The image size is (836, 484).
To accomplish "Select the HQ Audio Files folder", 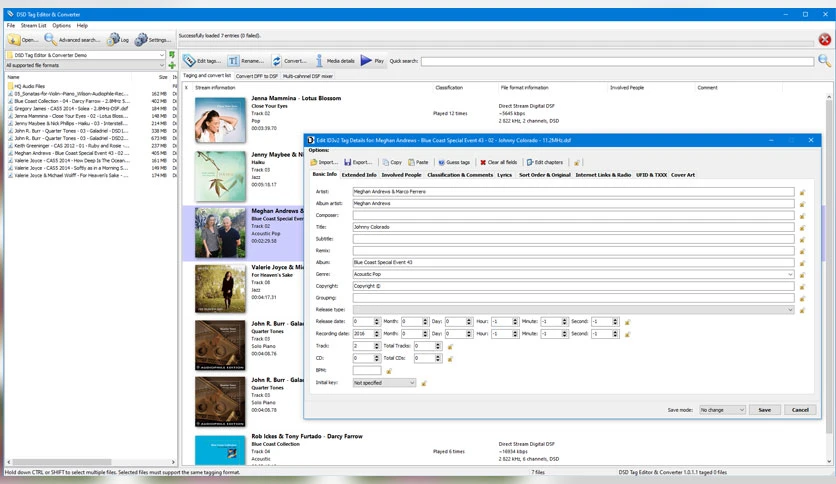I will tap(30, 86).
